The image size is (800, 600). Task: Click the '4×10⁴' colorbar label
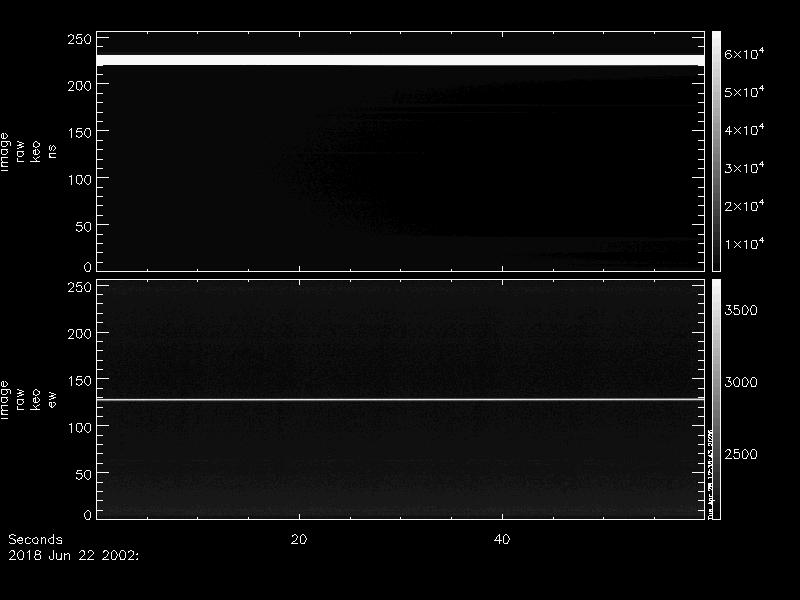tap(744, 129)
